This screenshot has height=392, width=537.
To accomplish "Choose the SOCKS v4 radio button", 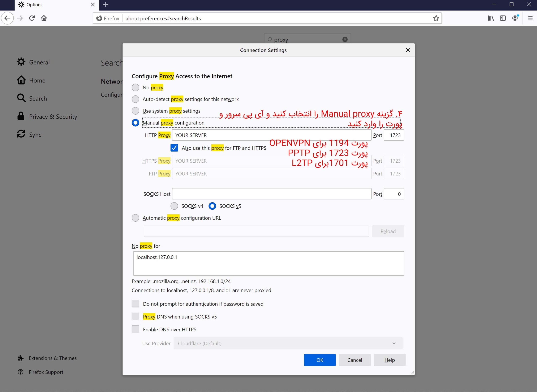I will coord(174,206).
